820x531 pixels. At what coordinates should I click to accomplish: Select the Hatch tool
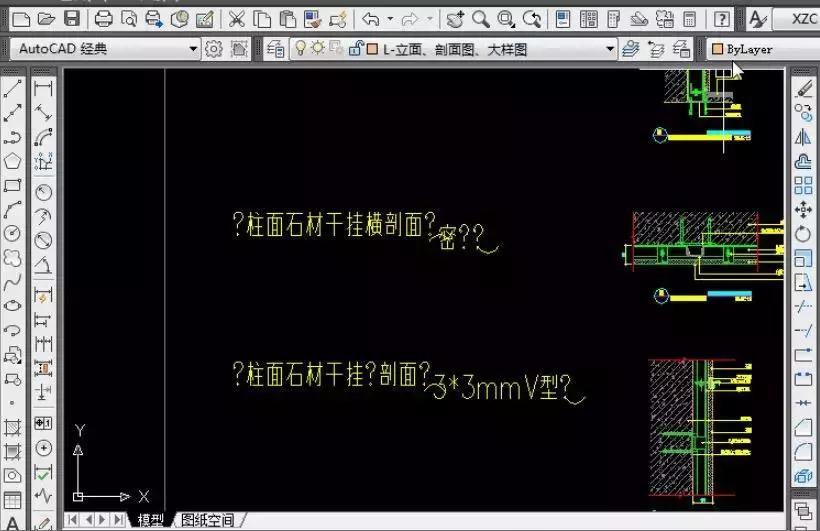pos(13,427)
